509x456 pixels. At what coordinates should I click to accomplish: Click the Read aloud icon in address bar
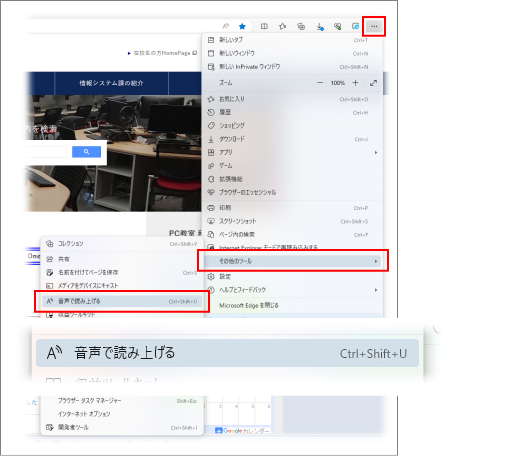click(226, 26)
